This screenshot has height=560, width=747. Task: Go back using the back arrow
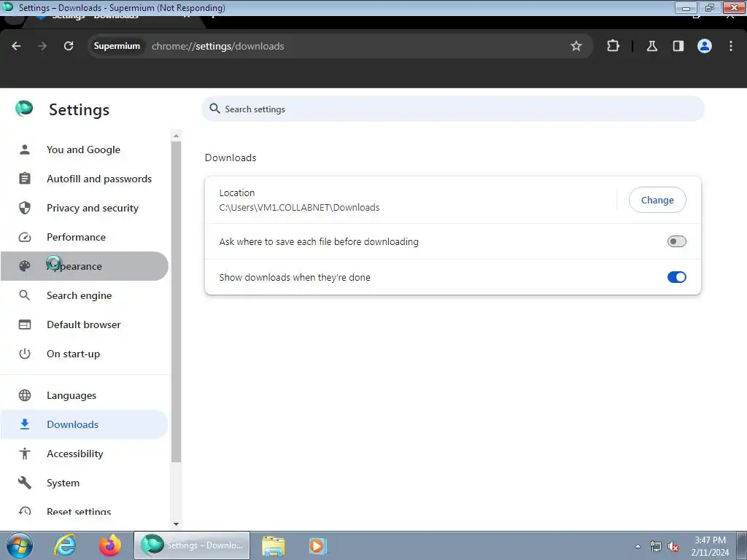click(16, 46)
